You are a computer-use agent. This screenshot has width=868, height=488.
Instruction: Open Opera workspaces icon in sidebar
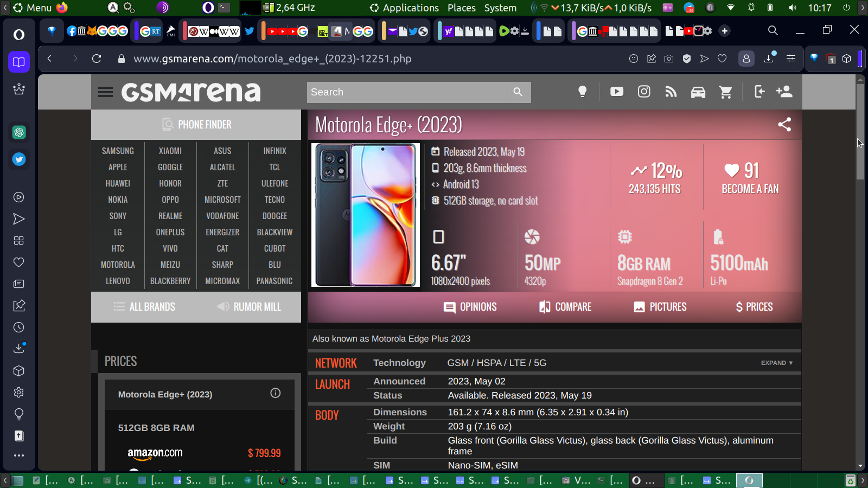point(19,62)
